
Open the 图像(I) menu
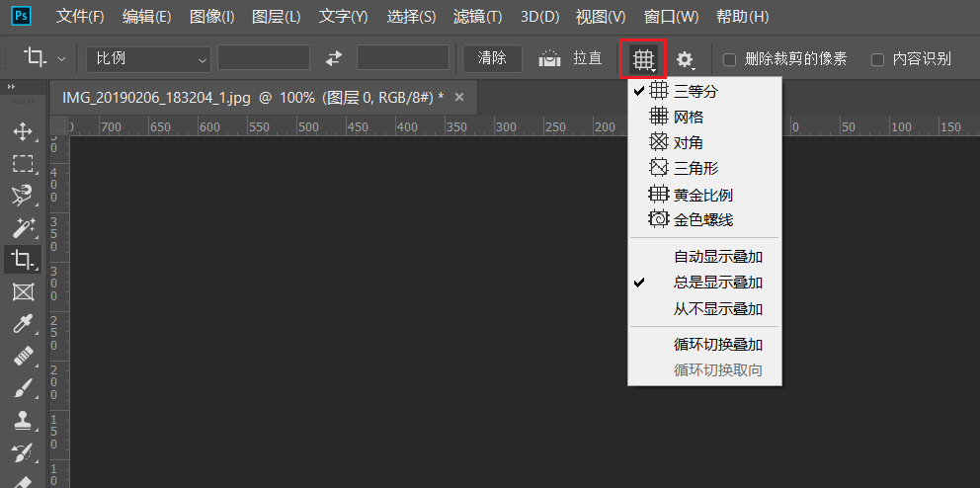point(212,17)
